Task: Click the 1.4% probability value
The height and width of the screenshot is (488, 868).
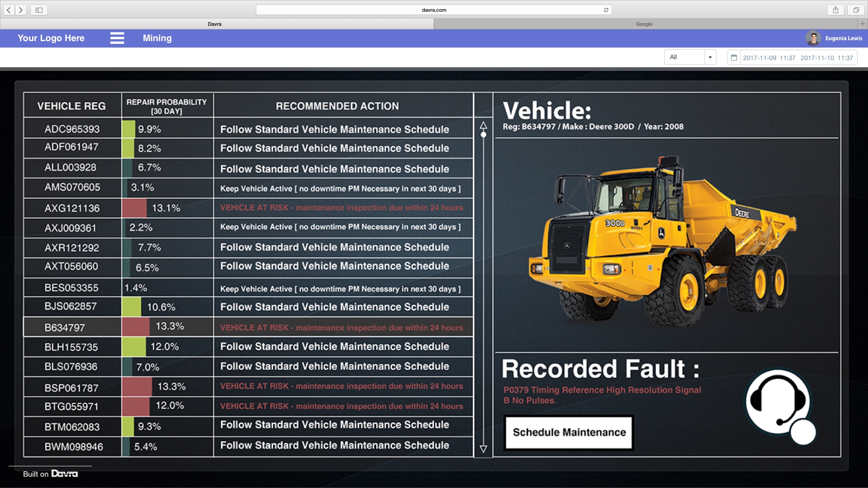Action: click(x=136, y=288)
